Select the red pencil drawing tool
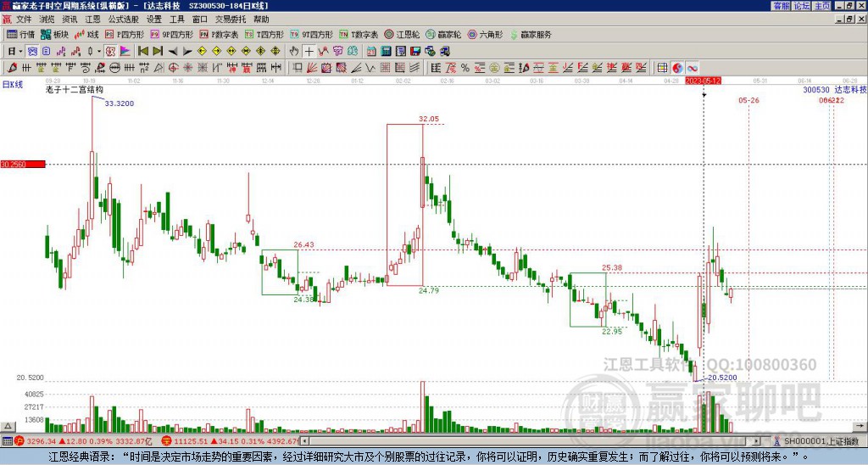 coord(12,68)
